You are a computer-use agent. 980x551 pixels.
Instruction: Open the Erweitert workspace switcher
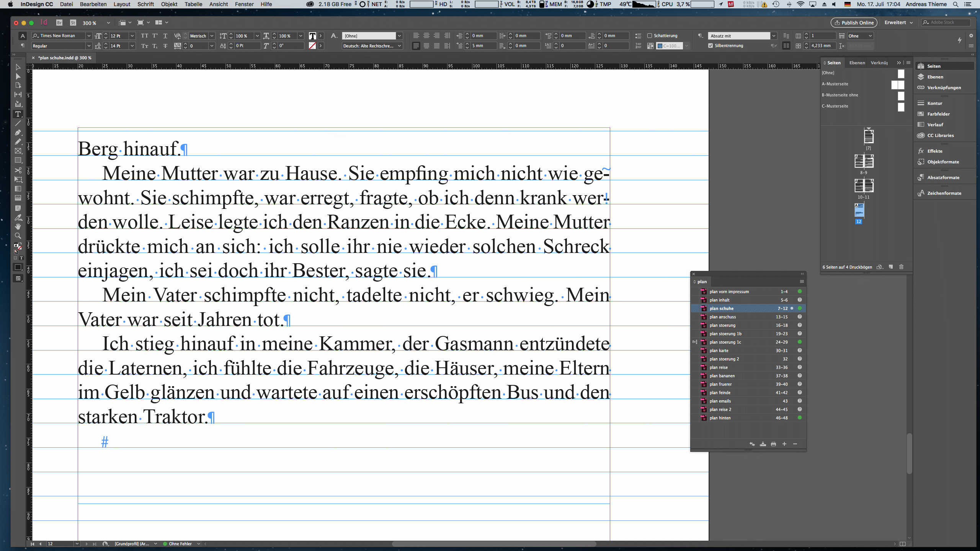pyautogui.click(x=898, y=23)
